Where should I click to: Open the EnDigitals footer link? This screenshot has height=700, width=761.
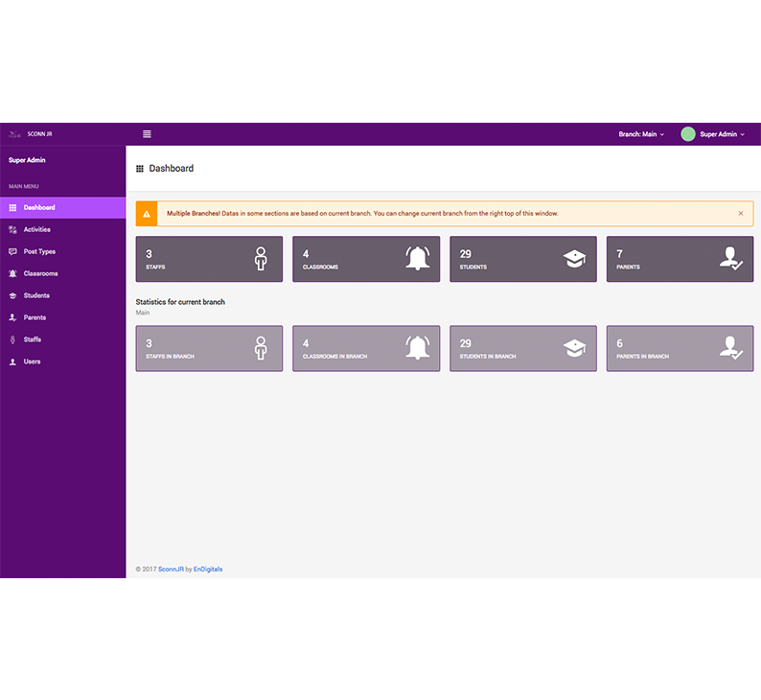[x=208, y=569]
